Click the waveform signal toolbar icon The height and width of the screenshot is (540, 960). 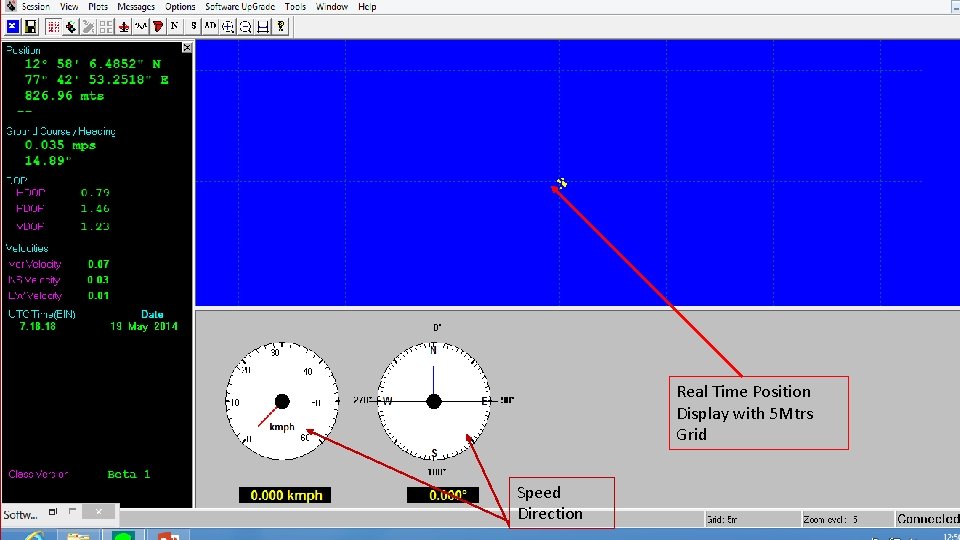[141, 26]
